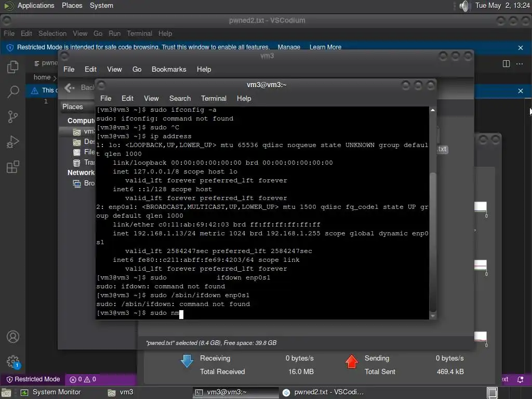The image size is (532, 399).
Task: Open the System menu in top panel
Action: tap(101, 6)
